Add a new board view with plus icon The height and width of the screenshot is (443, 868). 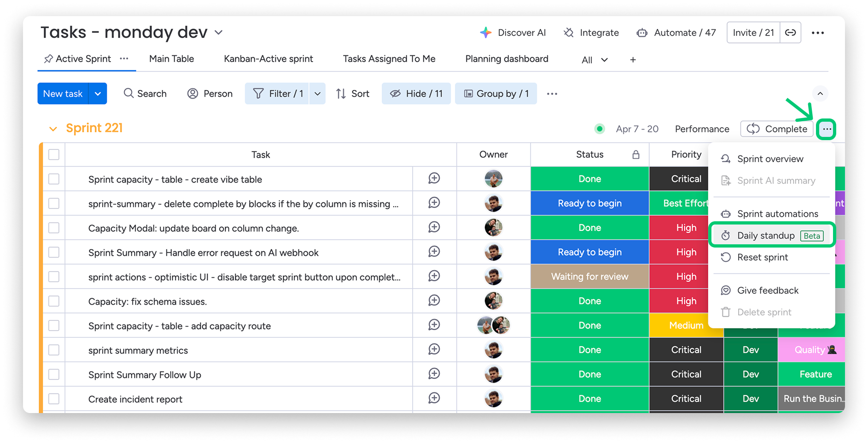pos(633,59)
